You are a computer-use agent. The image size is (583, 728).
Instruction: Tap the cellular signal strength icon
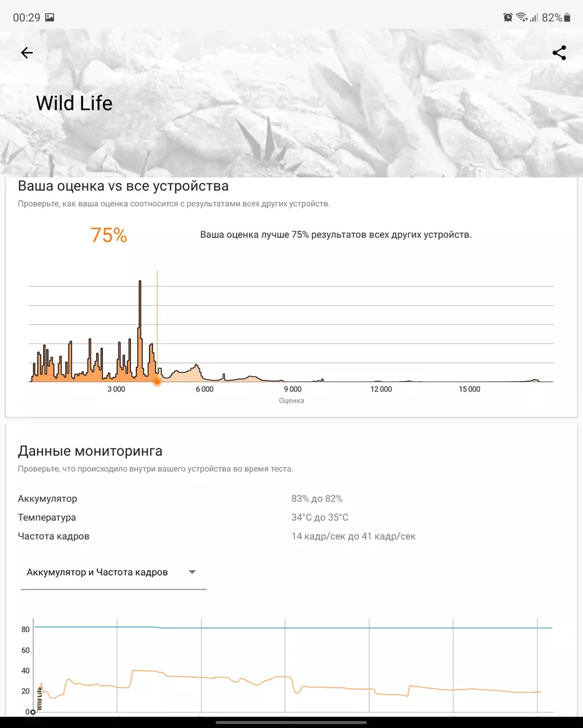534,17
